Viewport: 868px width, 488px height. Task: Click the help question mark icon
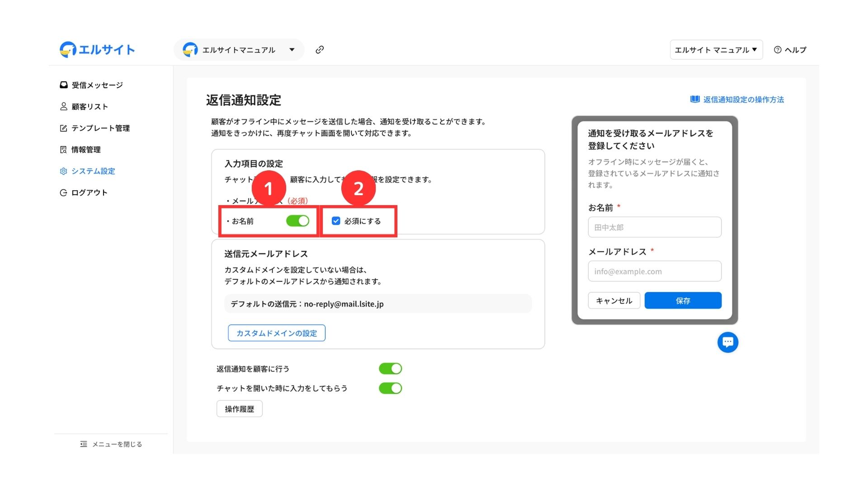pyautogui.click(x=778, y=50)
